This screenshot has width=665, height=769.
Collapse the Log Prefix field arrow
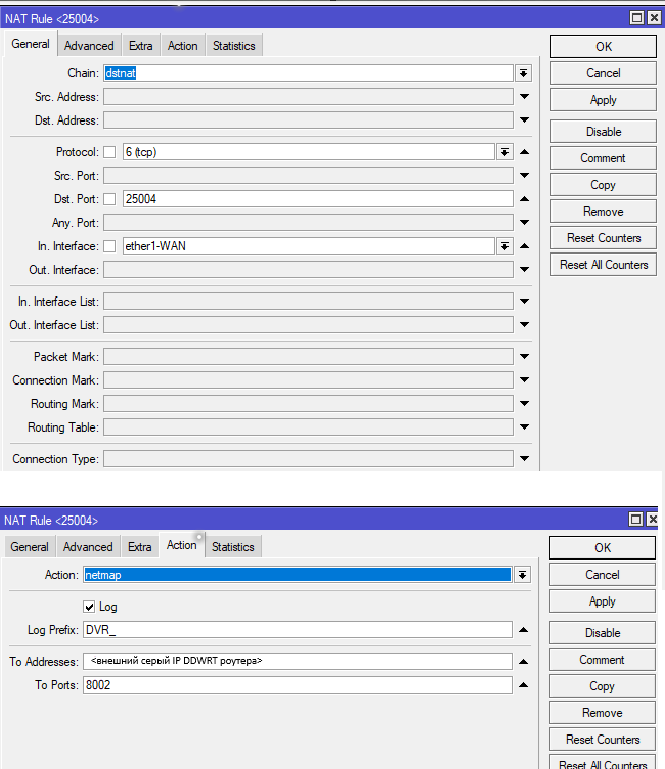524,630
